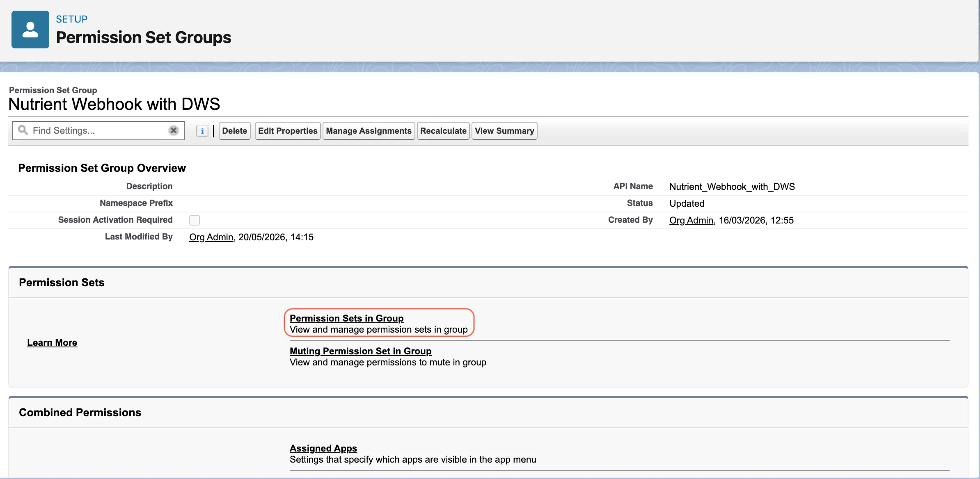Click the Namespace Prefix field label

(136, 203)
